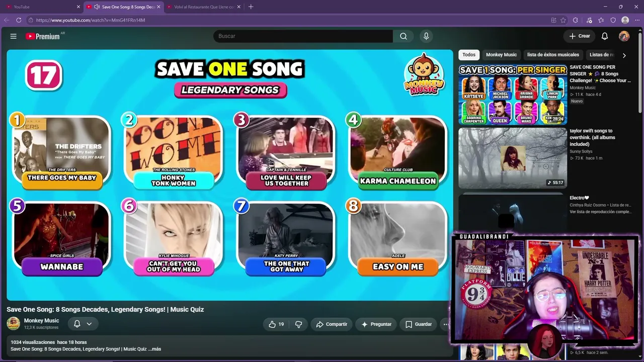Go back in the browser
Image resolution: width=644 pixels, height=362 pixels.
pyautogui.click(x=7, y=20)
